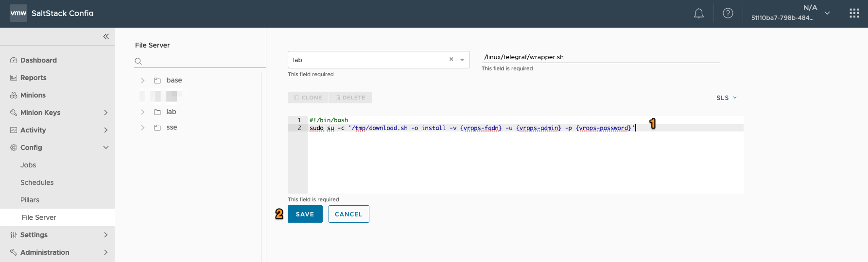
Task: Select File Server in sidebar
Action: point(57,217)
